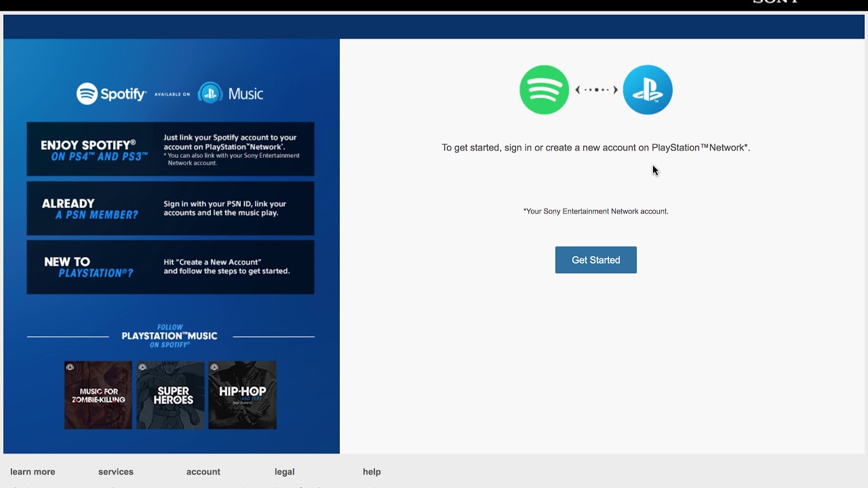
Task: Open the 'services' footer menu
Action: pos(116,472)
